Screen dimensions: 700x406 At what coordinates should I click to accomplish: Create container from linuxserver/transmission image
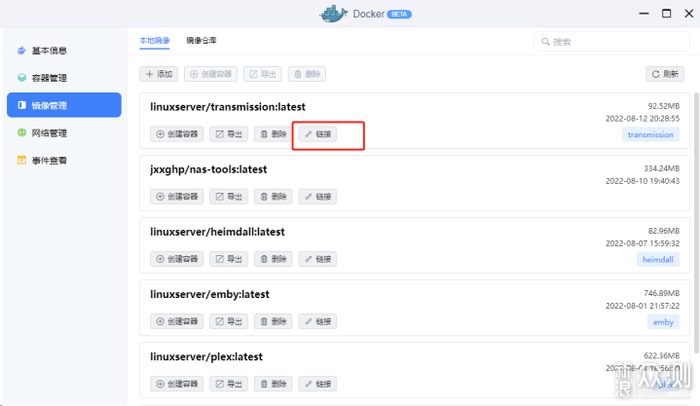click(x=177, y=134)
